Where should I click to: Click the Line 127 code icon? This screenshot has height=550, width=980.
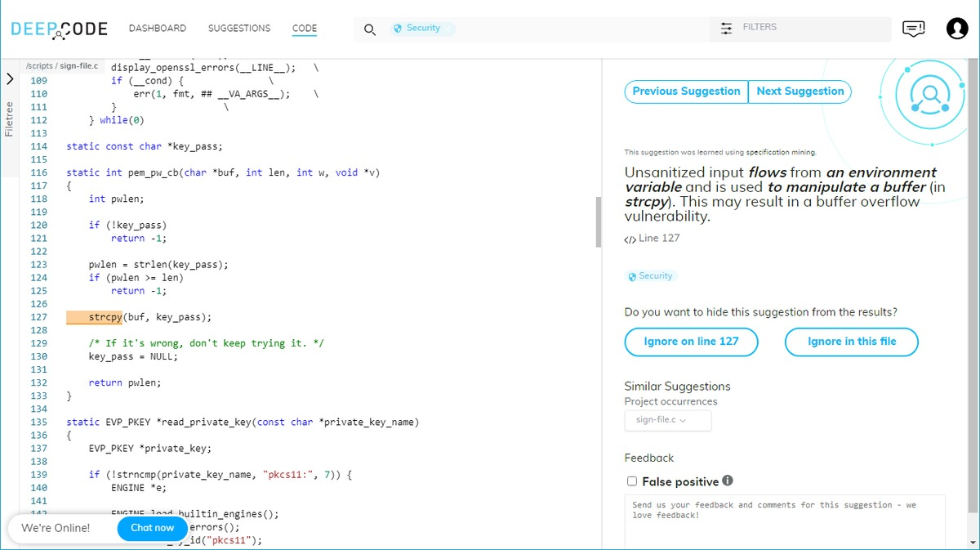tap(630, 239)
